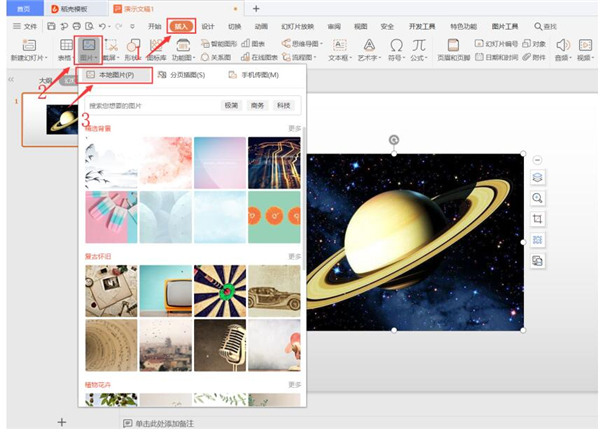600x429 pixels.
Task: Expand the 文件 (File) menu
Action: coord(28,26)
